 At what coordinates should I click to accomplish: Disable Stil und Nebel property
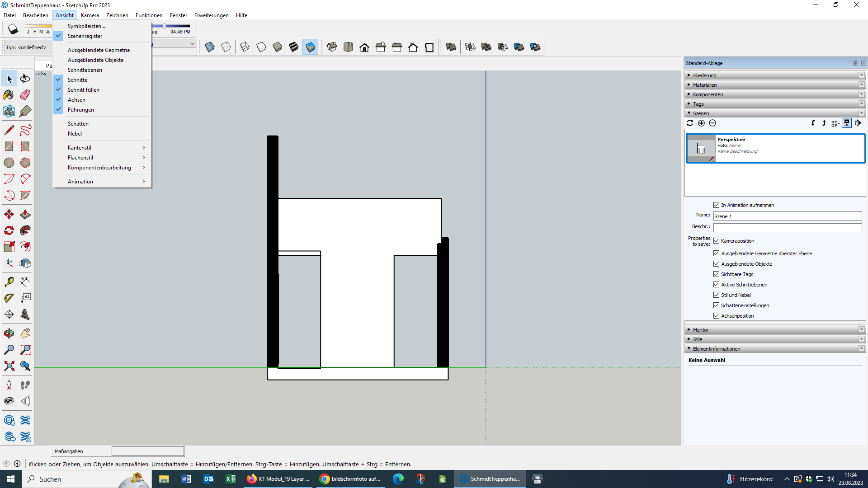pyautogui.click(x=716, y=295)
